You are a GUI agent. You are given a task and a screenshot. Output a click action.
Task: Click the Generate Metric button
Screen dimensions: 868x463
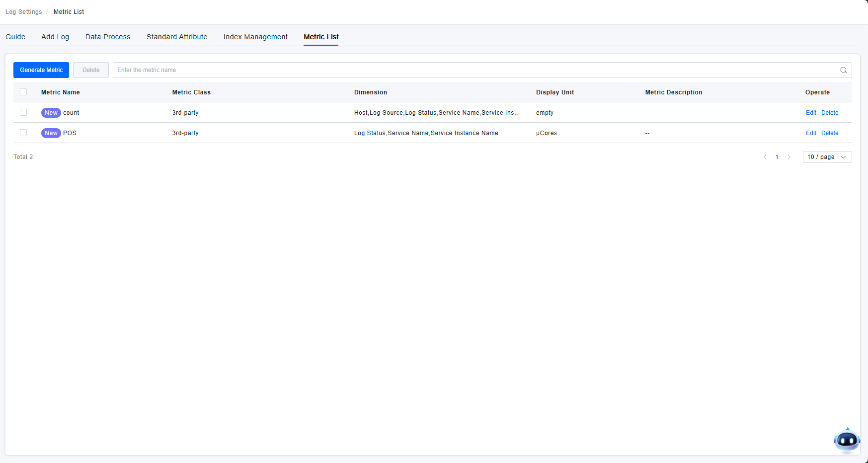coord(41,70)
